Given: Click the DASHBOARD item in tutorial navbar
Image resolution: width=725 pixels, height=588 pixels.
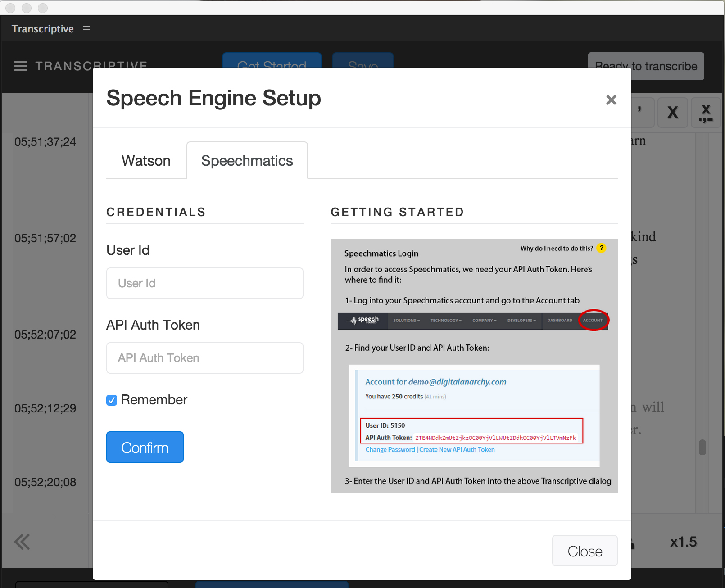Looking at the screenshot, I should click(x=560, y=321).
